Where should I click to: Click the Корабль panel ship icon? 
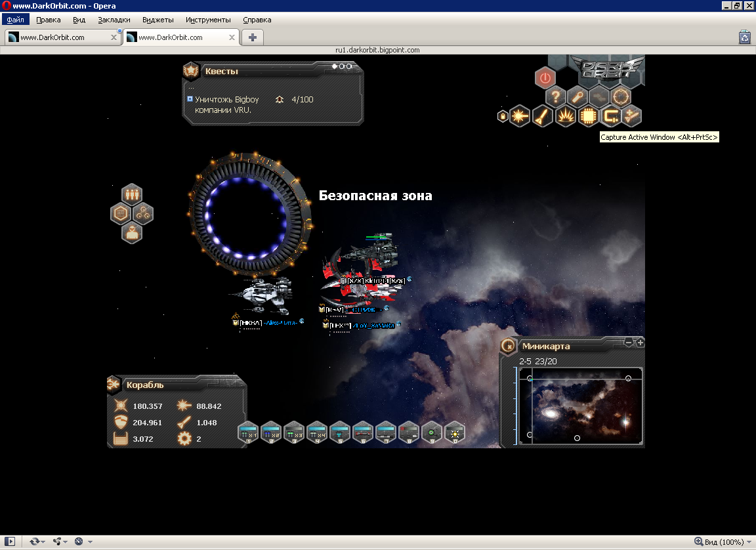coord(114,384)
